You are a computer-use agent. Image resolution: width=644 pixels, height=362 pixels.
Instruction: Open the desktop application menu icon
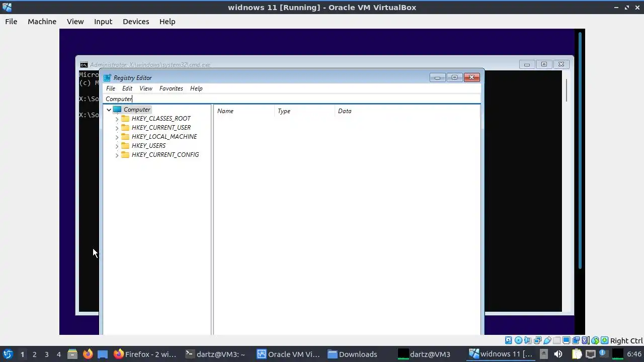click(x=8, y=354)
